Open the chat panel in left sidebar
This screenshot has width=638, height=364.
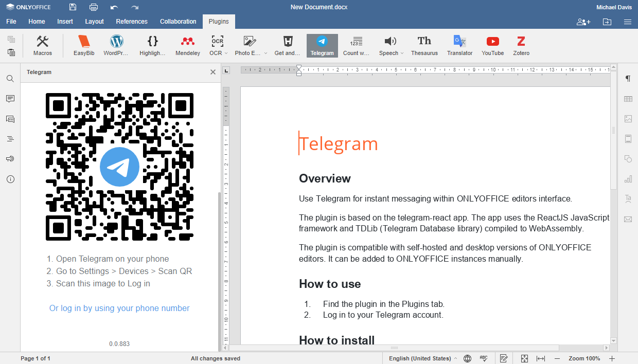(x=10, y=119)
